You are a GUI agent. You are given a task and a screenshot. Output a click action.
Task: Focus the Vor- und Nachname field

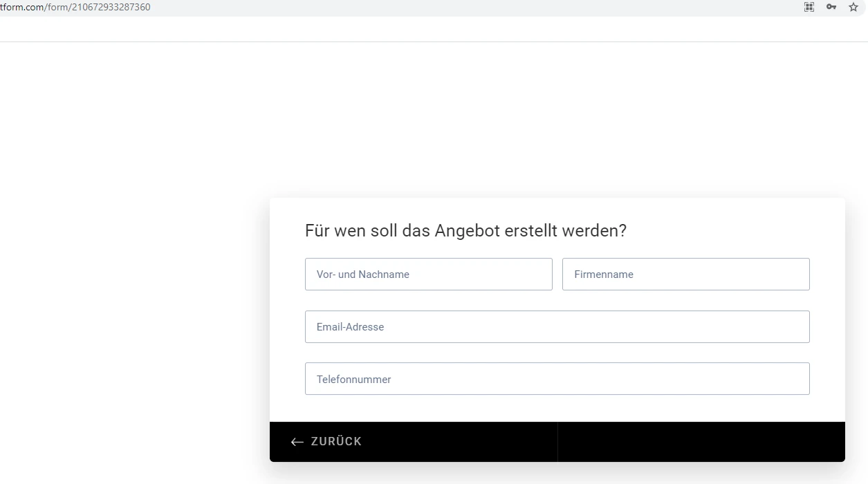click(428, 274)
